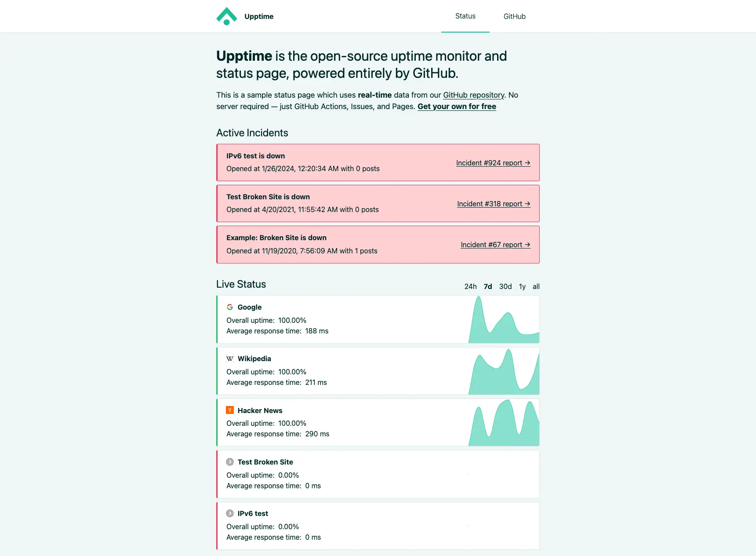
Task: Click the arrow icon on Incident #318 report
Action: click(527, 204)
